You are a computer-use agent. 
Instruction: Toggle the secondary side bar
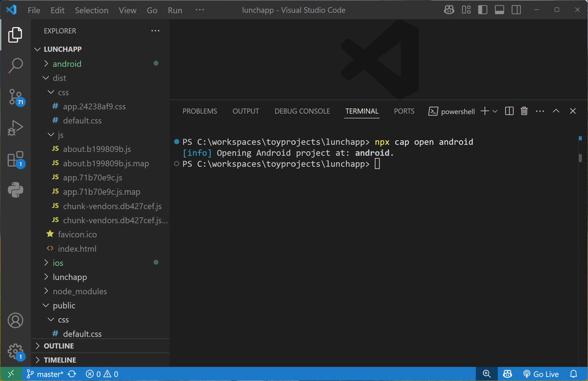[x=516, y=10]
